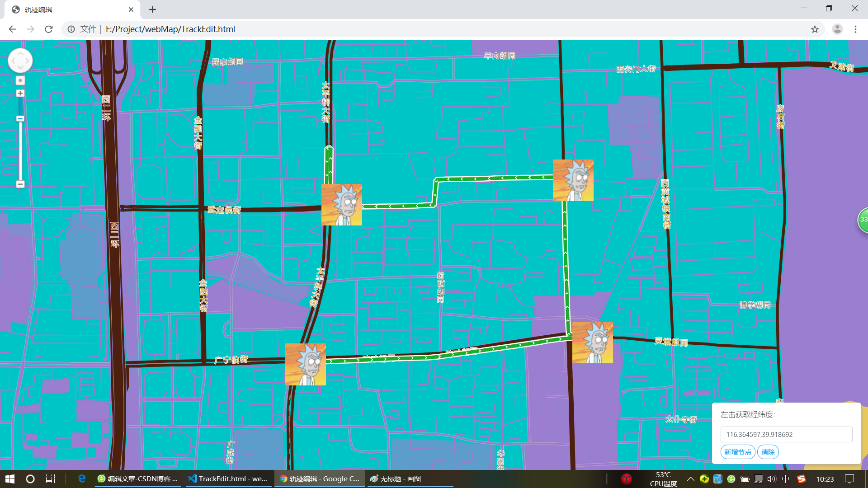Screen dimensions: 868x488
Task: Reload the page
Action: click(49, 29)
